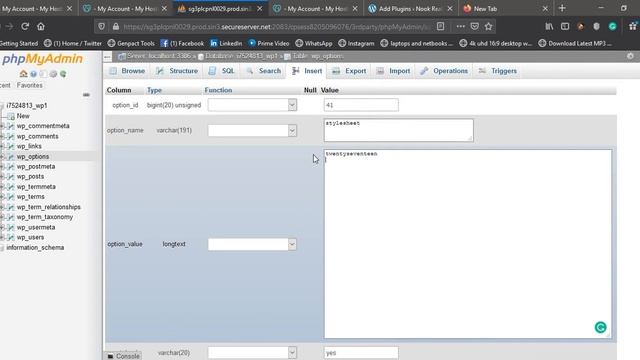Go to browser home page
The image size is (640, 360).
[41, 27]
